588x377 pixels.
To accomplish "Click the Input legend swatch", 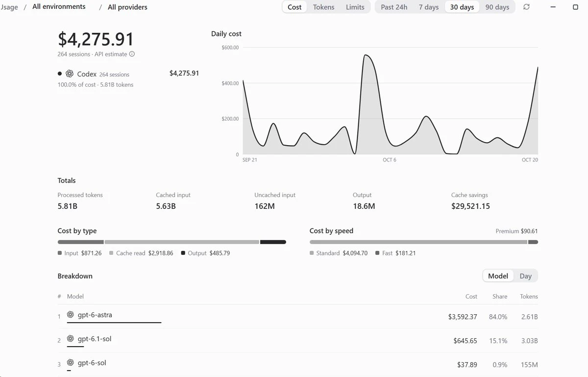I will tap(60, 253).
